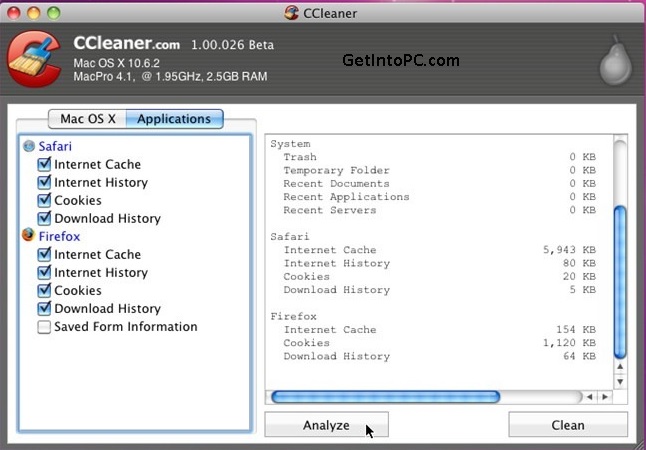
Task: Select the Applications tab
Action: coord(174,119)
